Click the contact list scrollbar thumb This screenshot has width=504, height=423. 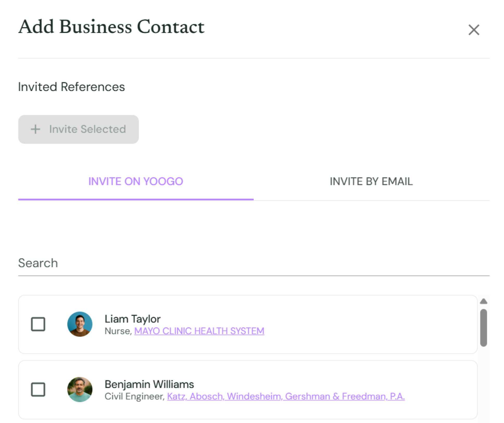click(x=483, y=328)
